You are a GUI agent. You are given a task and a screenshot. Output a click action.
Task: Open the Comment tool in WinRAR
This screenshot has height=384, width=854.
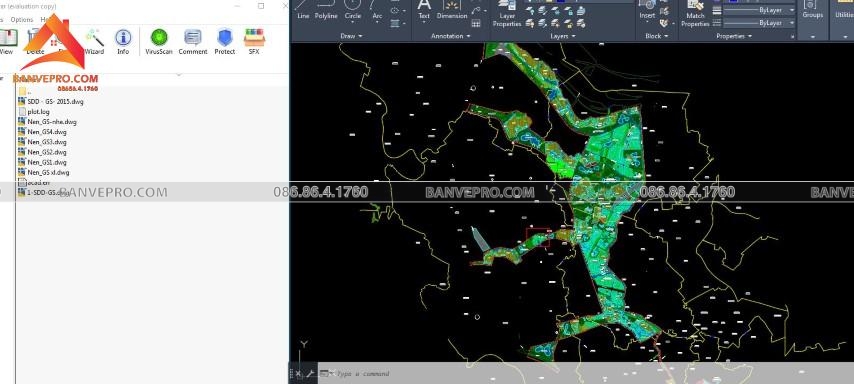[x=193, y=42]
